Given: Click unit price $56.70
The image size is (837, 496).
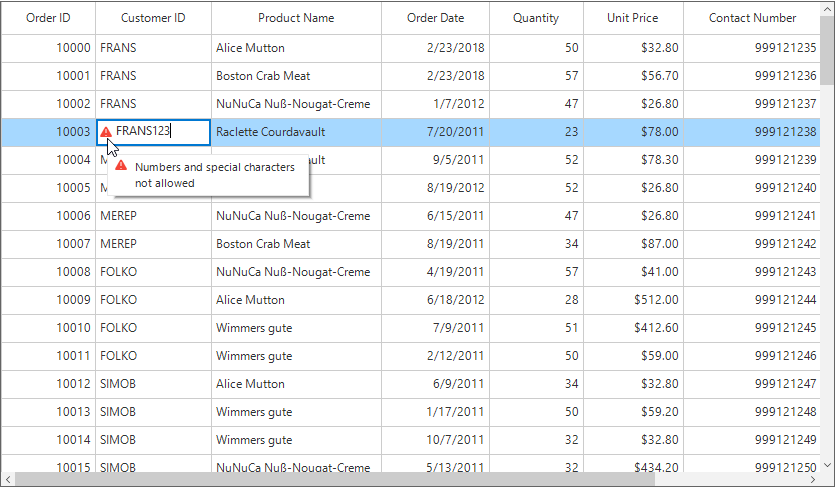Looking at the screenshot, I should point(633,76).
